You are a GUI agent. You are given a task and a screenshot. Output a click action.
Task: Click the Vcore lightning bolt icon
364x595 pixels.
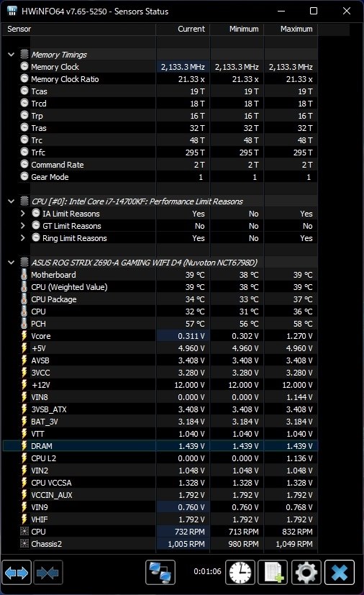click(24, 336)
